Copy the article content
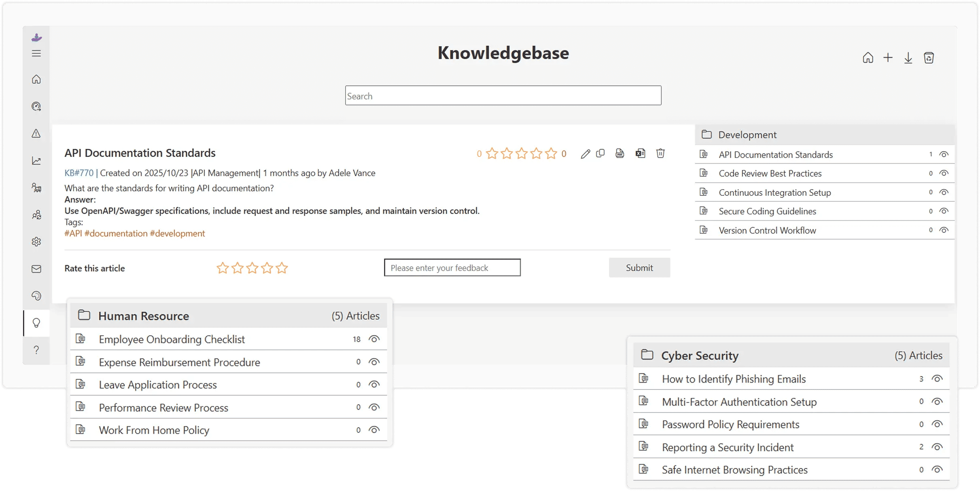Image resolution: width=980 pixels, height=491 pixels. click(601, 154)
